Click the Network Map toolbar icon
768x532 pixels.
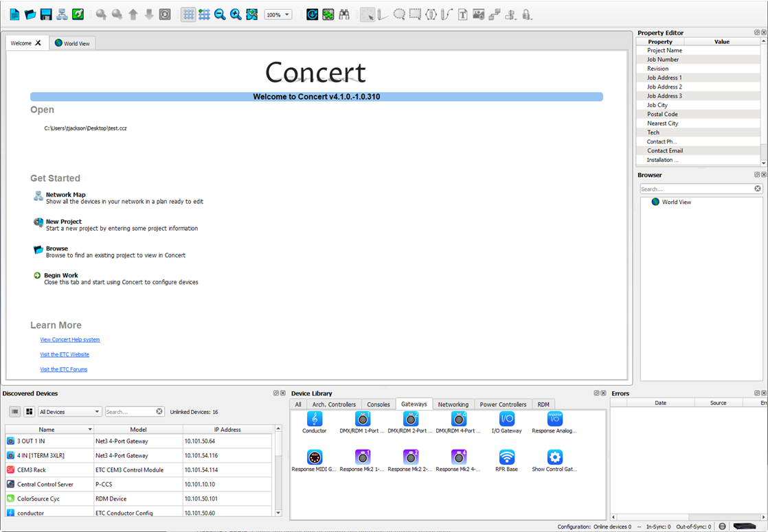62,14
